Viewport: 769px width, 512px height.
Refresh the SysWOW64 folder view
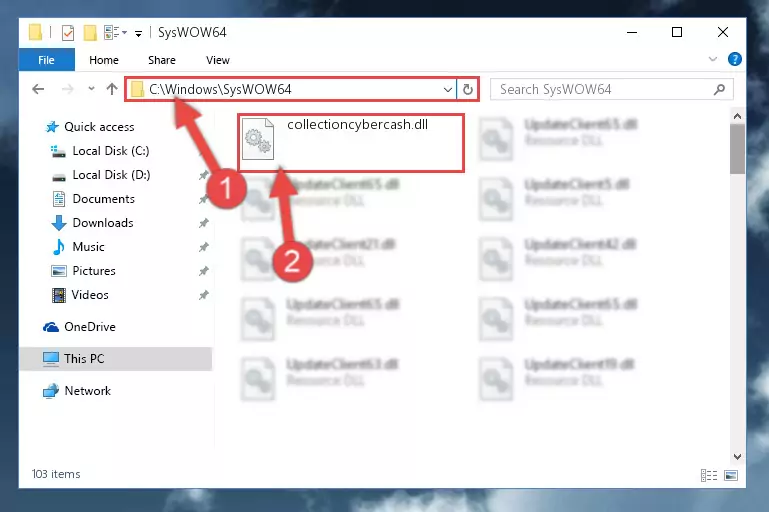point(468,90)
